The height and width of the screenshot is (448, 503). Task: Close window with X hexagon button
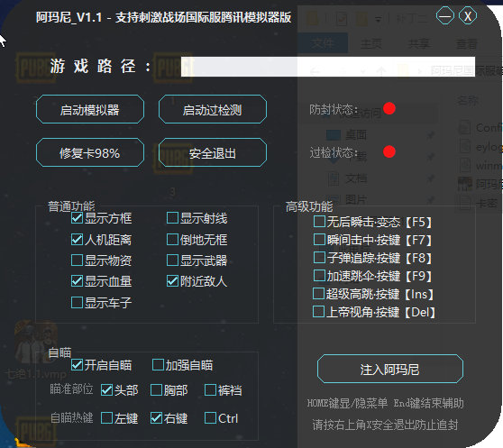[468, 15]
